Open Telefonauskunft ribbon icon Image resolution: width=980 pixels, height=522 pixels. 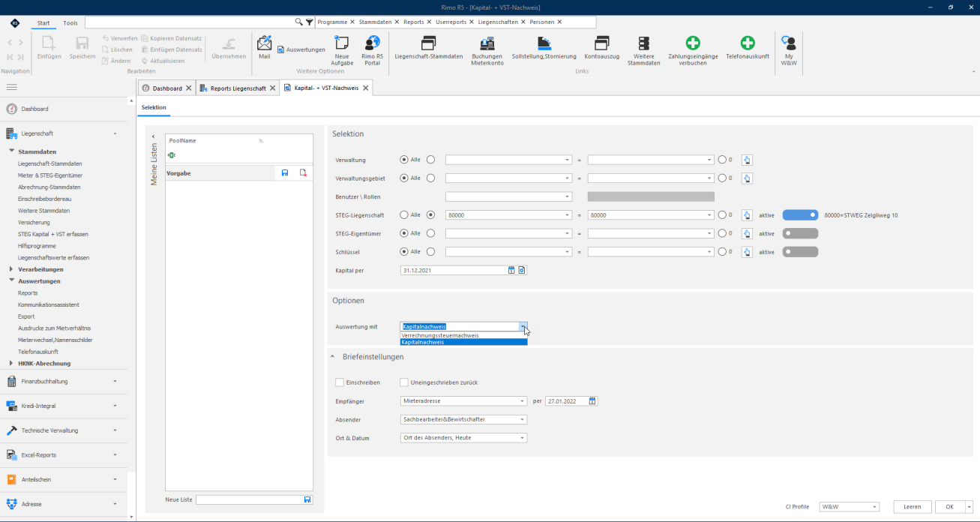point(748,46)
